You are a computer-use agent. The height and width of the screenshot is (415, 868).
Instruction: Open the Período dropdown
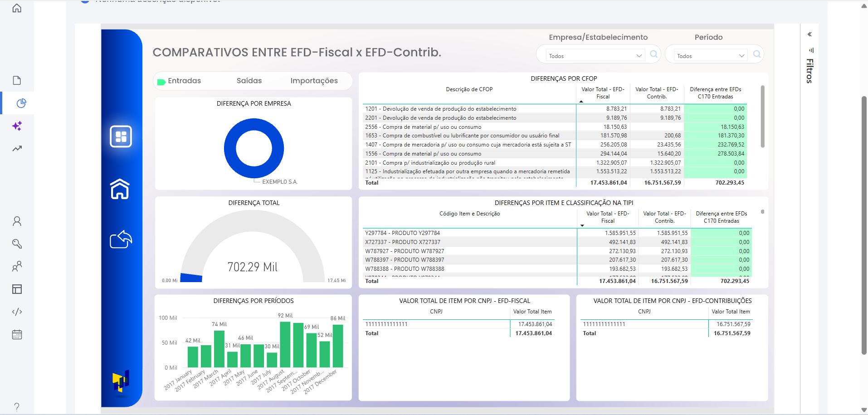point(710,56)
